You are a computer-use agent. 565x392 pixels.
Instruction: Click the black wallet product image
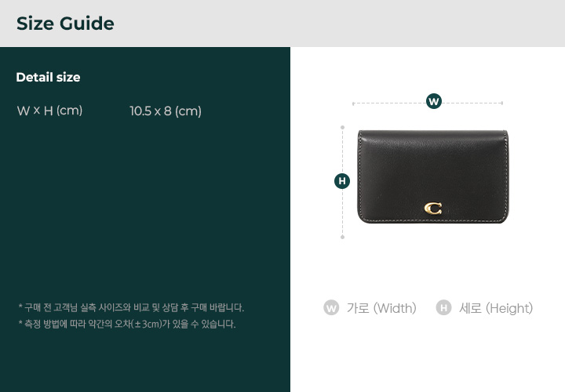click(432, 176)
